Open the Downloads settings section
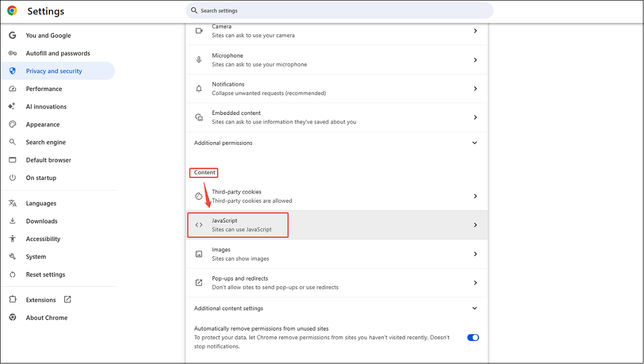 coord(41,220)
